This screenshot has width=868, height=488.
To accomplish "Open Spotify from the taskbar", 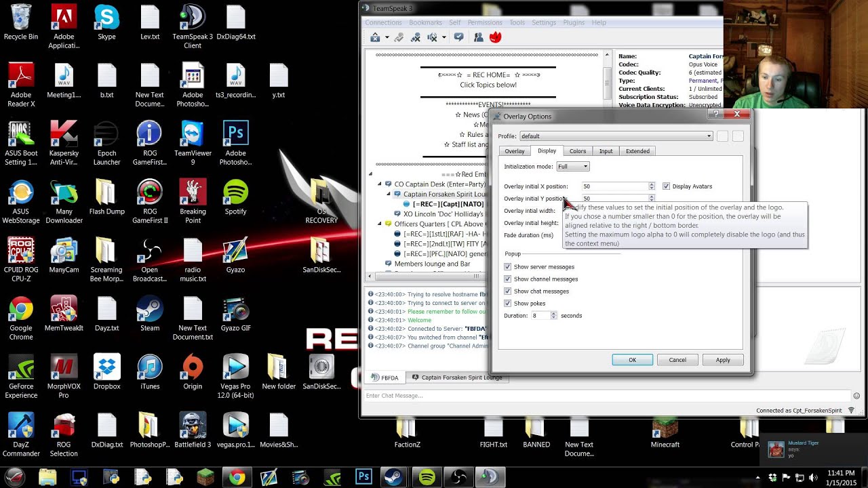I will 427,478.
